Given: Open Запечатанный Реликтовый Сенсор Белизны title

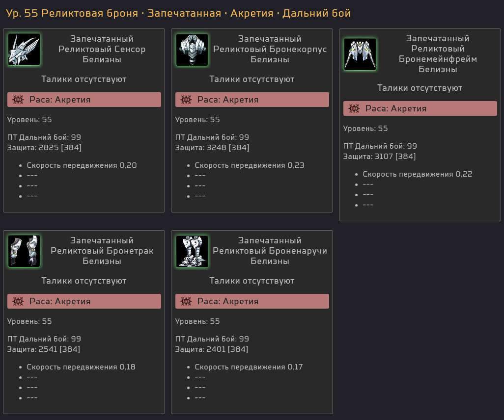Looking at the screenshot, I should (102, 49).
